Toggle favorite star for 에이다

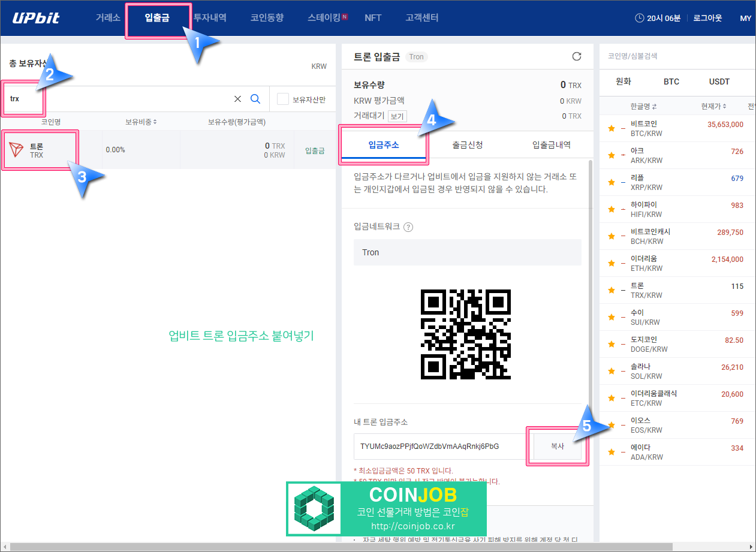point(612,452)
